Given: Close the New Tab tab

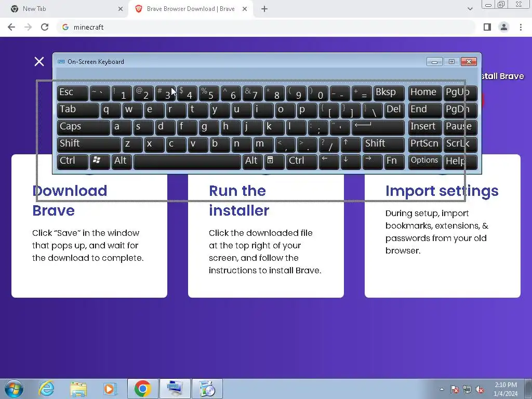Looking at the screenshot, I should pyautogui.click(x=121, y=9).
